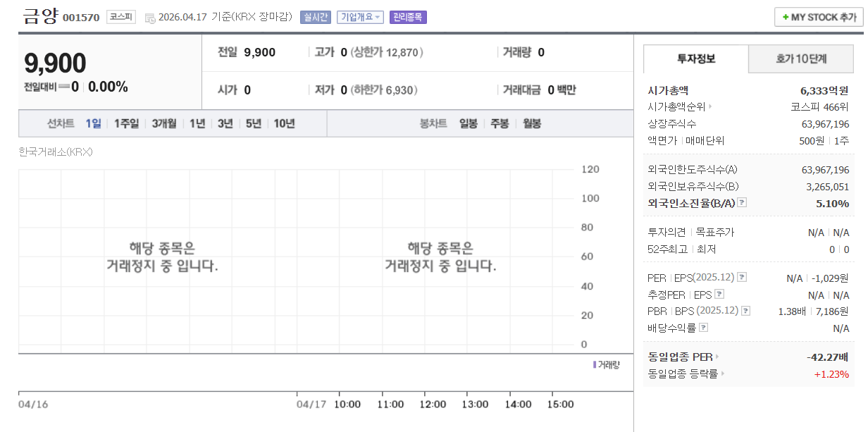Click the 관리종목 status badge
The height and width of the screenshot is (432, 868).
pos(407,17)
